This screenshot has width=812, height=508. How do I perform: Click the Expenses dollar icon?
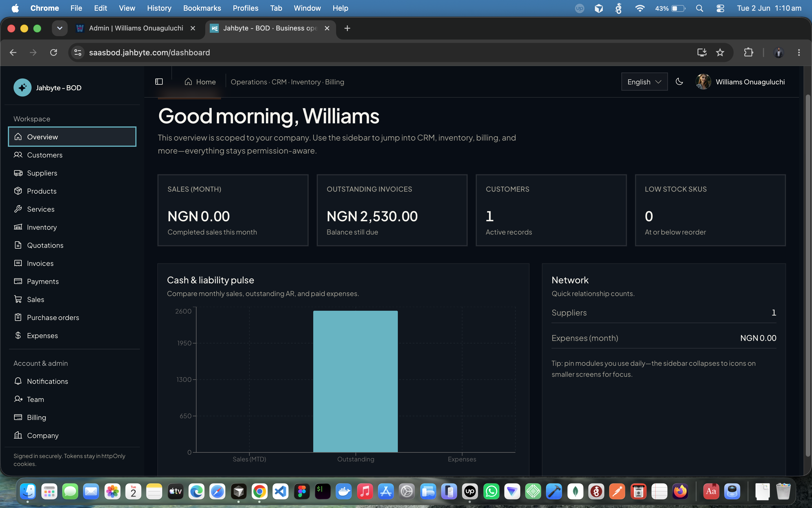18,335
